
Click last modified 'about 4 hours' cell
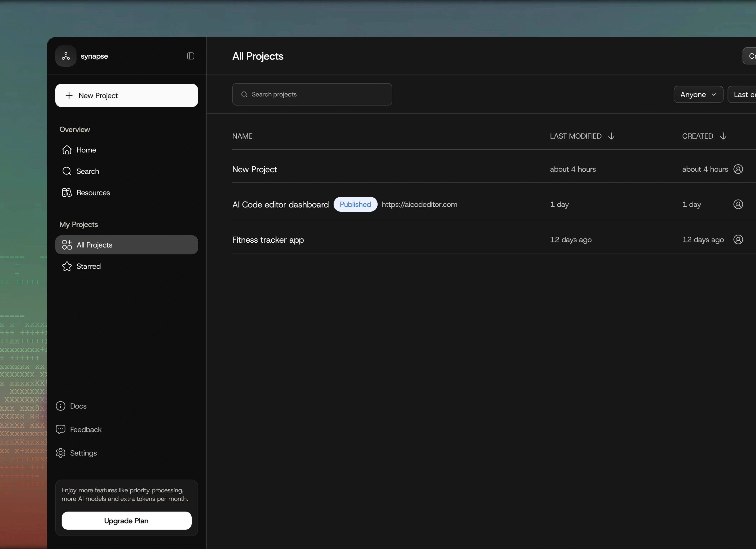click(573, 169)
